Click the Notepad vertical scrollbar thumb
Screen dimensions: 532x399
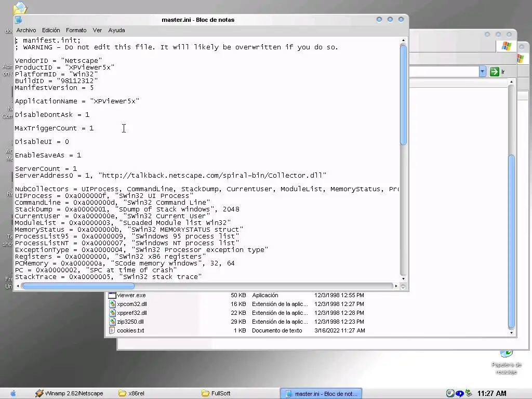403,95
